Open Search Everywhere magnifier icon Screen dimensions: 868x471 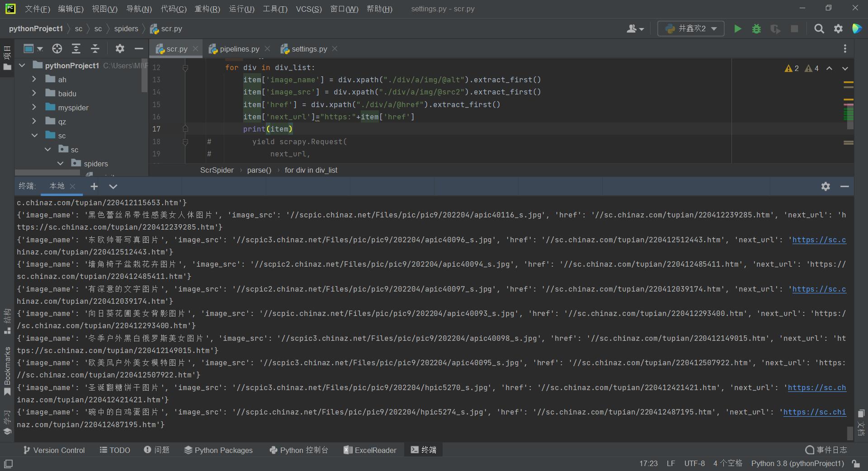(819, 29)
